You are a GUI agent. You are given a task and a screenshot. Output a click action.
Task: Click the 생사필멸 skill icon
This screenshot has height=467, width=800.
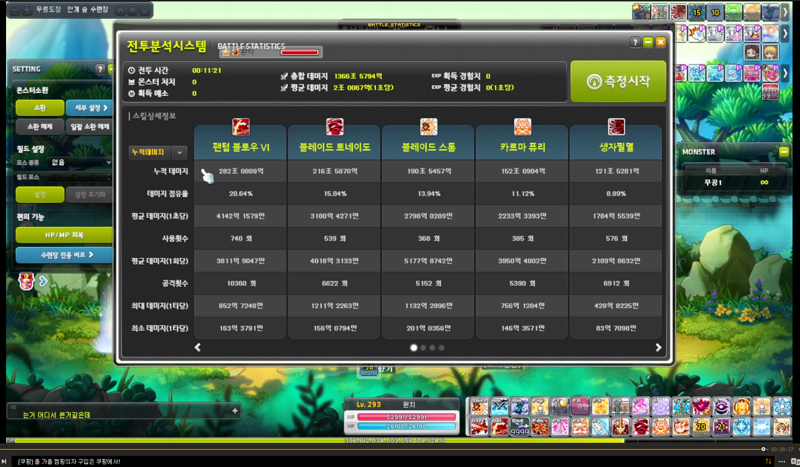coord(616,127)
